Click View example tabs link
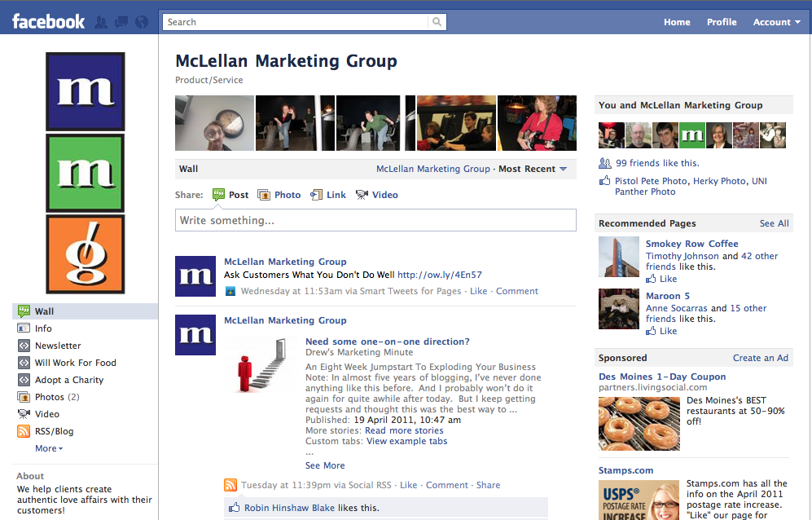812x520 pixels. point(406,441)
